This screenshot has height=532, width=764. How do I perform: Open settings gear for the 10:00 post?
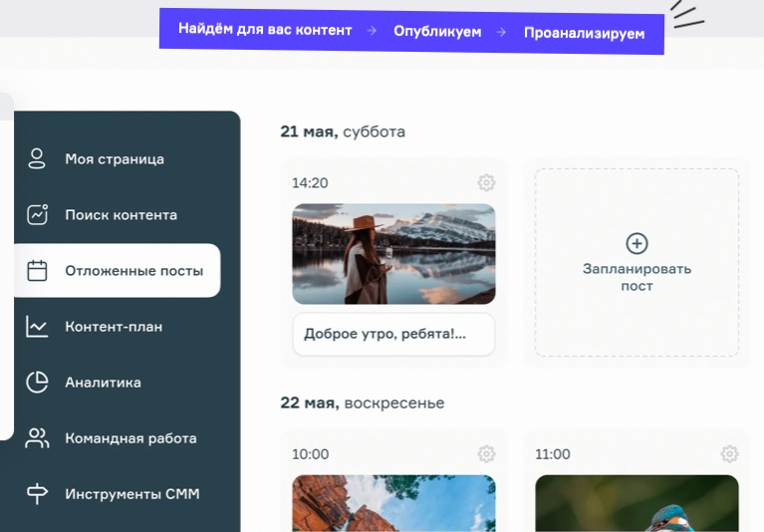(x=486, y=454)
